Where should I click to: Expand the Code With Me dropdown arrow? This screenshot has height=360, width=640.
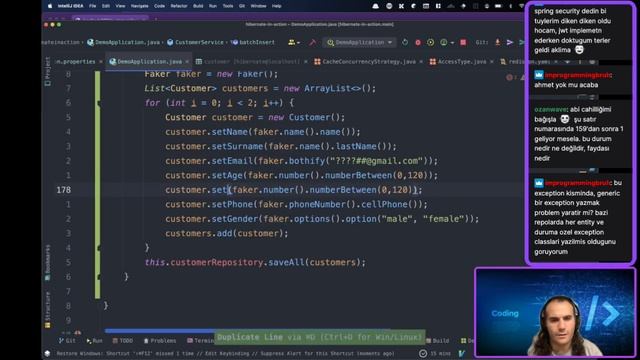pos(298,43)
